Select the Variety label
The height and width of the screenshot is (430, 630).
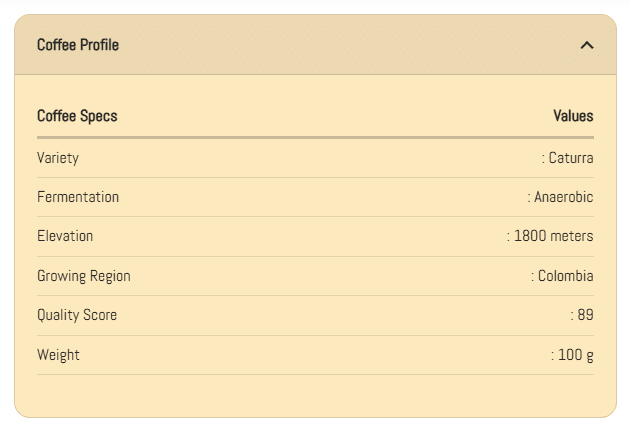tap(58, 158)
